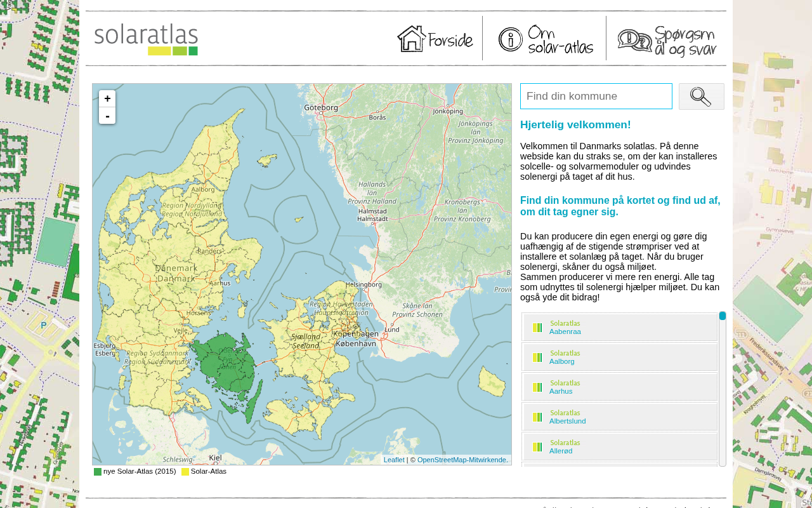Select Aabenraa from the municipality list
This screenshot has height=508, width=812.
point(565,331)
